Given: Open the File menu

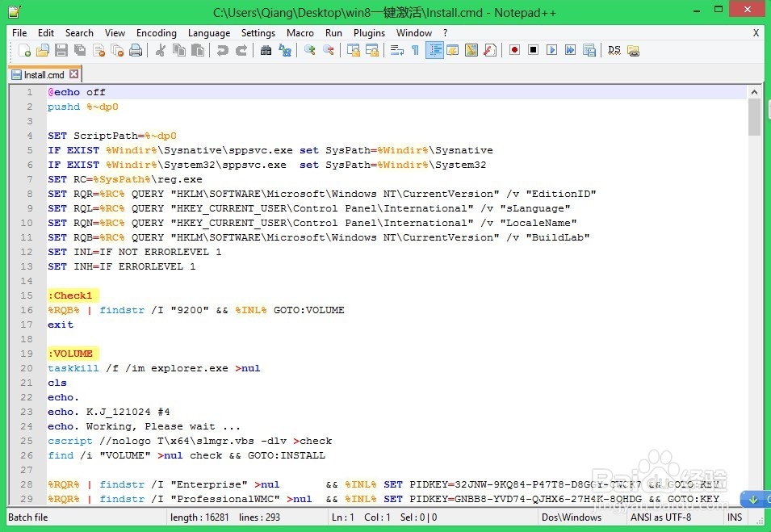Looking at the screenshot, I should click(19, 33).
